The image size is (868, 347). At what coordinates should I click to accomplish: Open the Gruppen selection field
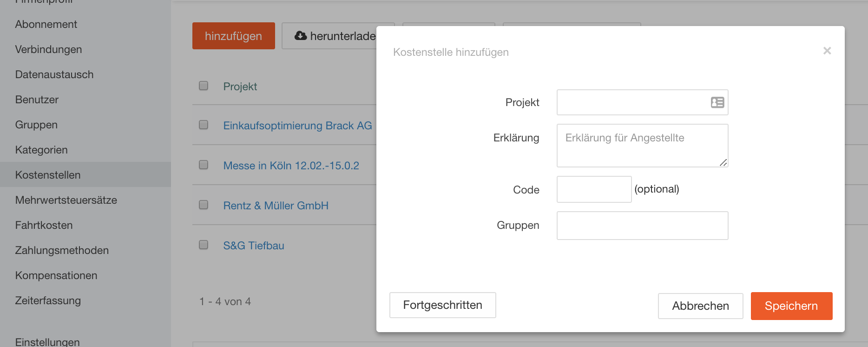coord(642,226)
